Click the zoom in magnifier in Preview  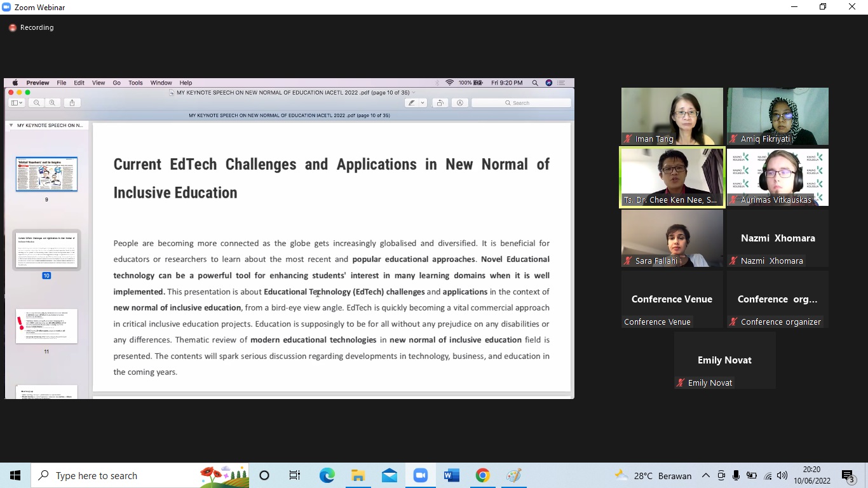point(52,103)
